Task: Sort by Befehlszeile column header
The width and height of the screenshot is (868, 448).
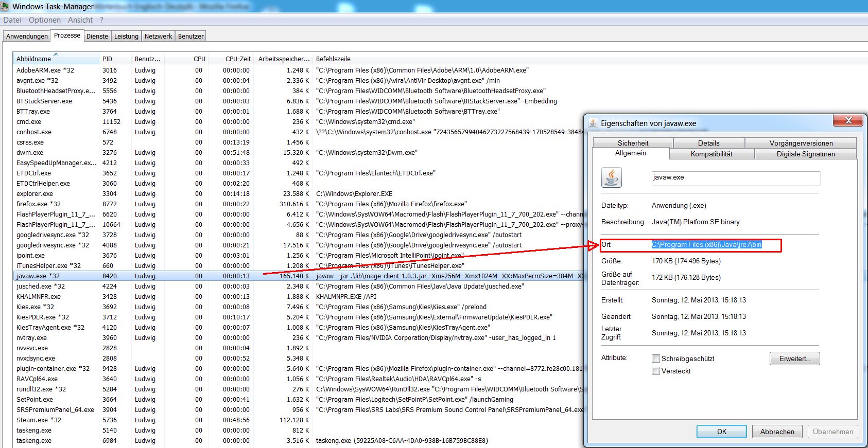Action: tap(448, 59)
